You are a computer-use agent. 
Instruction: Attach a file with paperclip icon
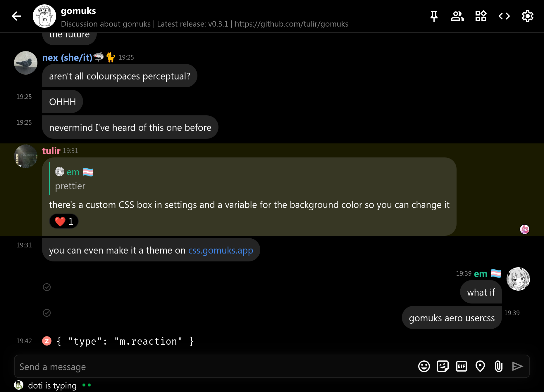(499, 366)
